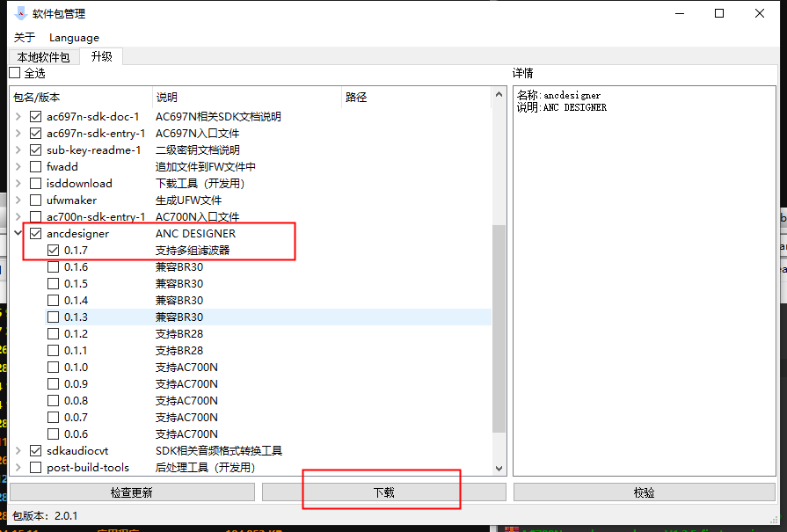
Task: Select the 支持多组滤波器 description text
Action: click(193, 250)
